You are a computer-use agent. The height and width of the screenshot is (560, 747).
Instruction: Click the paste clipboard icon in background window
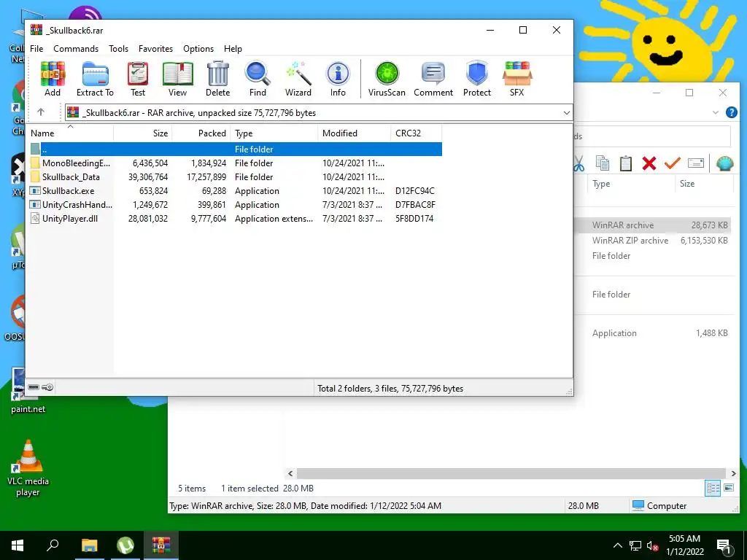pos(625,163)
